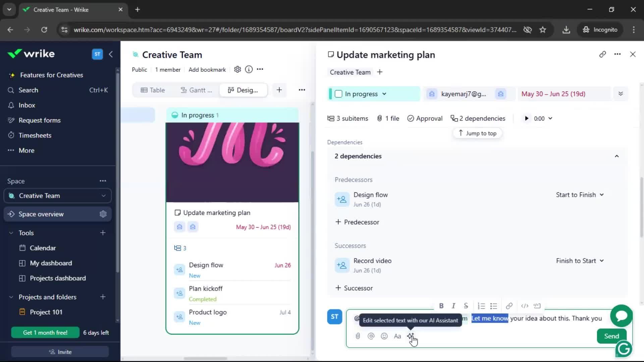Click the marketing plan card cover image
The width and height of the screenshot is (644, 362).
[232, 162]
